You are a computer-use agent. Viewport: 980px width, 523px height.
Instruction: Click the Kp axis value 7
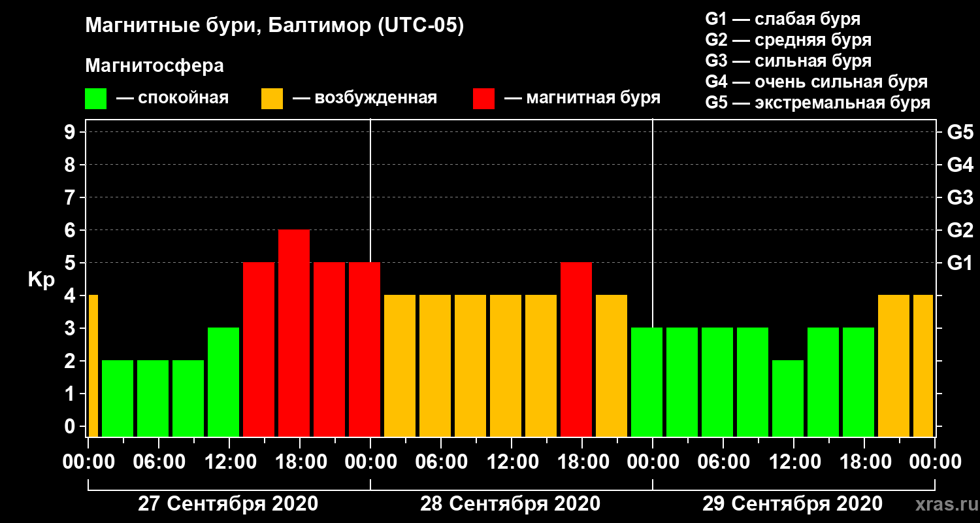pos(71,197)
